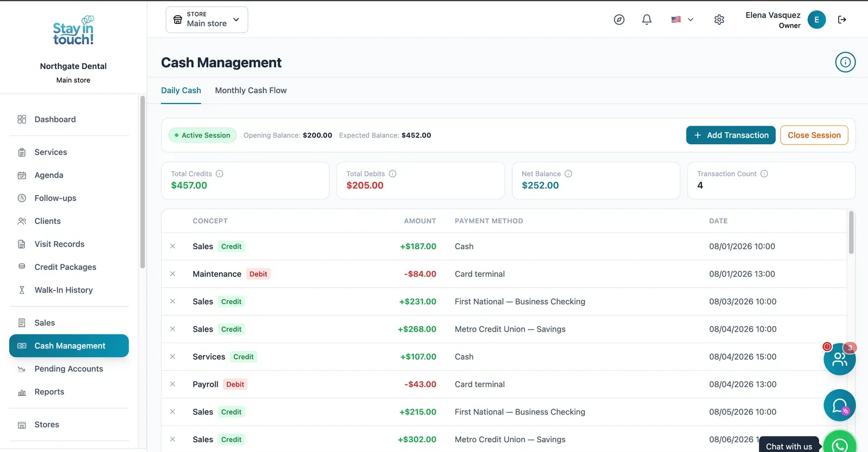868x452 pixels.
Task: Delete the +$187.00 Sales transaction
Action: 173,246
